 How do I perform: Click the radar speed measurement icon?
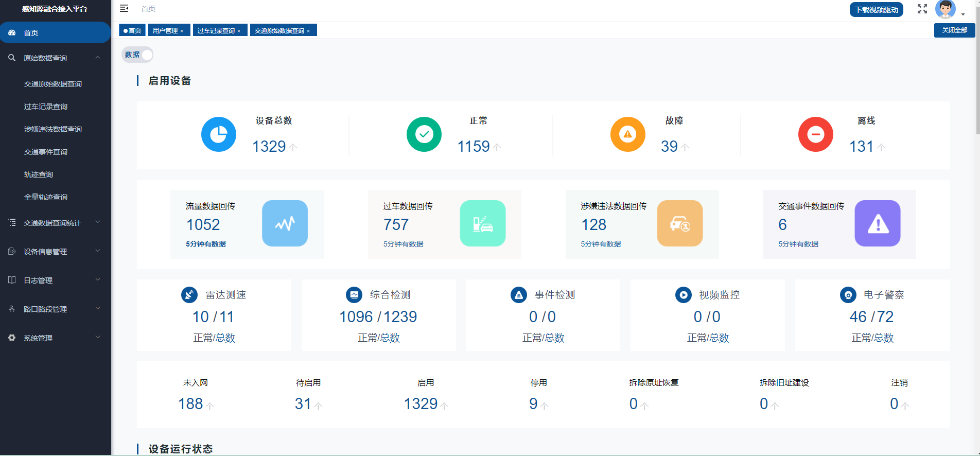click(189, 295)
